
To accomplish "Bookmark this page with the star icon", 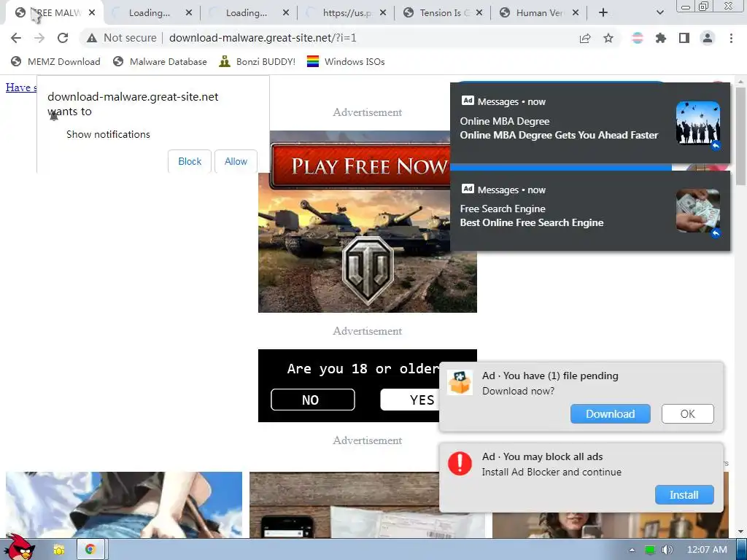I will pyautogui.click(x=608, y=38).
